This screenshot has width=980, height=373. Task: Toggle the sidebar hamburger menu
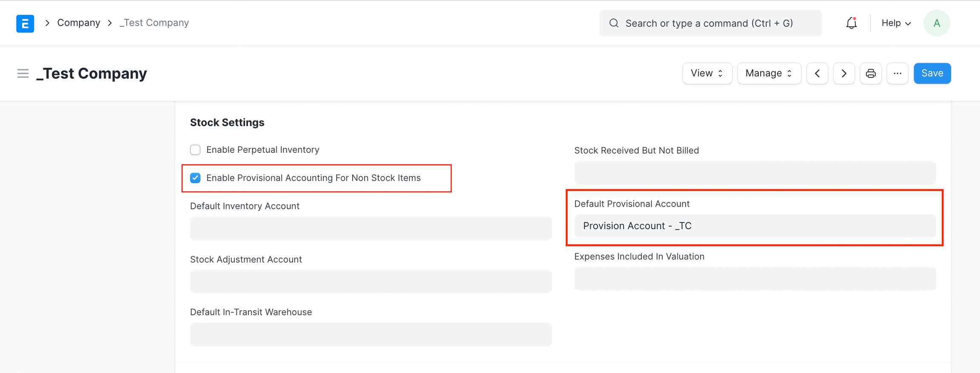pos(23,74)
